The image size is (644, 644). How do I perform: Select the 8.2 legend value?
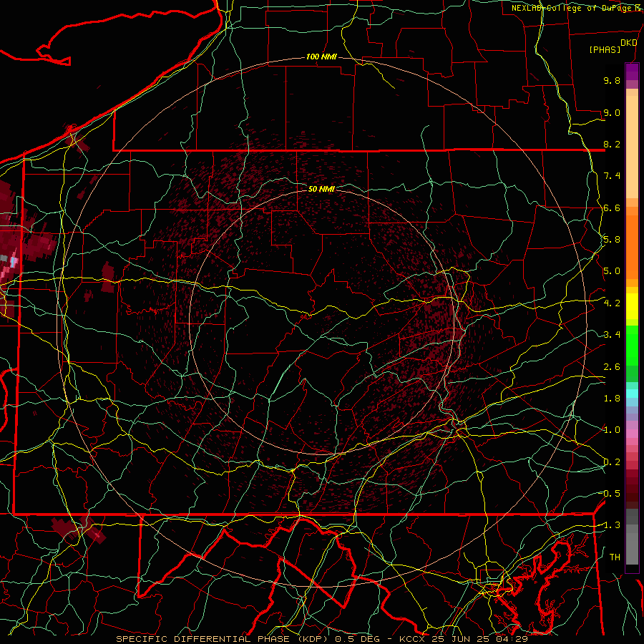click(612, 144)
